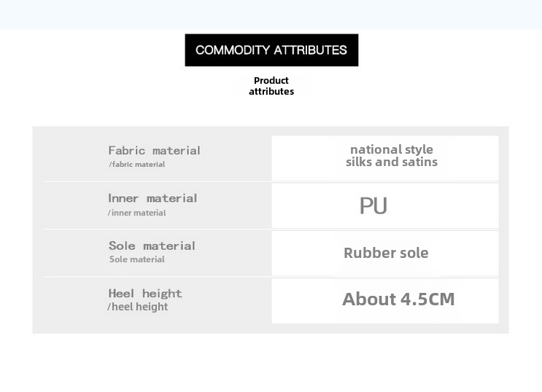Click the small Sole material subtitle
Viewport: 542px width, 392px height.
click(x=137, y=259)
